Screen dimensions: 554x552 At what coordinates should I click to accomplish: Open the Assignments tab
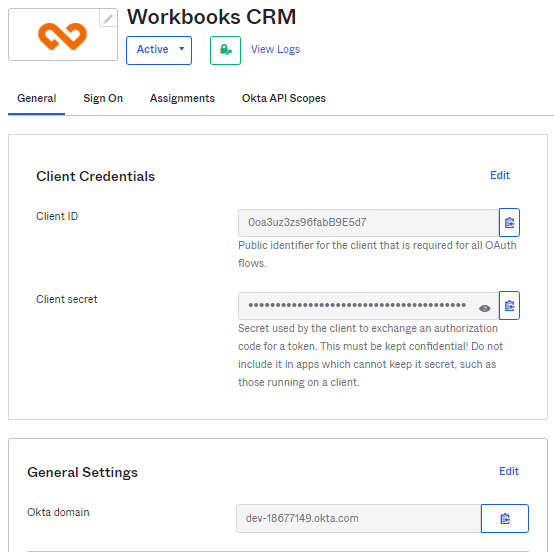click(x=182, y=98)
